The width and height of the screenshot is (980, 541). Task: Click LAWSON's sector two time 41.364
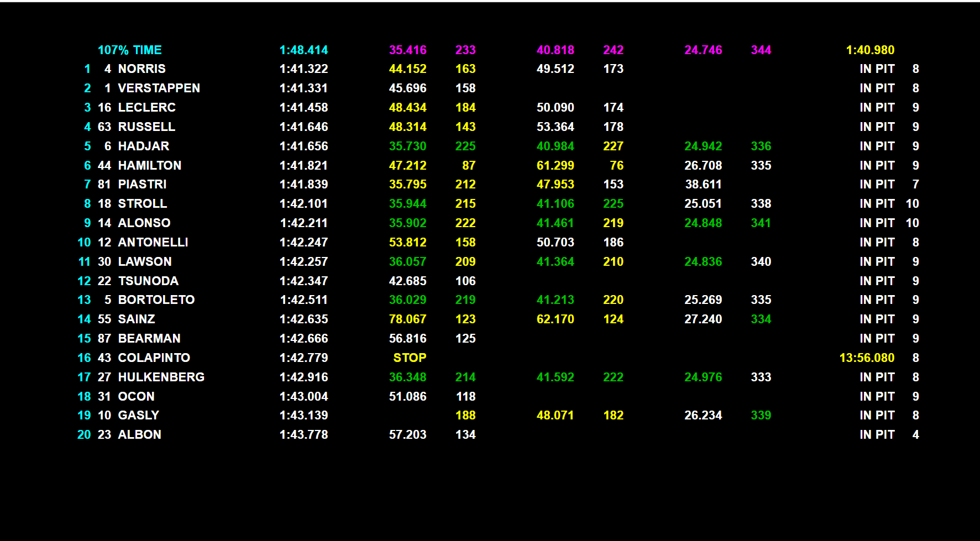(555, 262)
